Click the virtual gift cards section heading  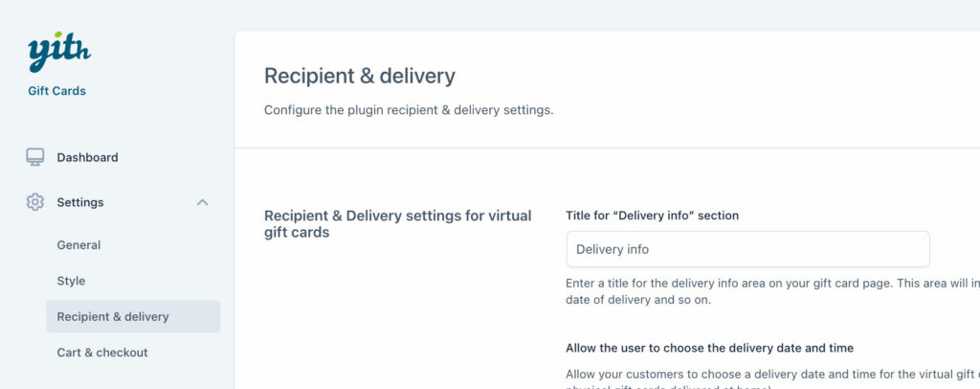(x=398, y=224)
